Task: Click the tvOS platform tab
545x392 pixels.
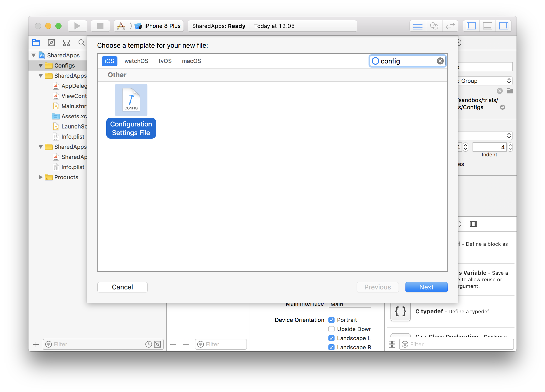Action: point(164,61)
